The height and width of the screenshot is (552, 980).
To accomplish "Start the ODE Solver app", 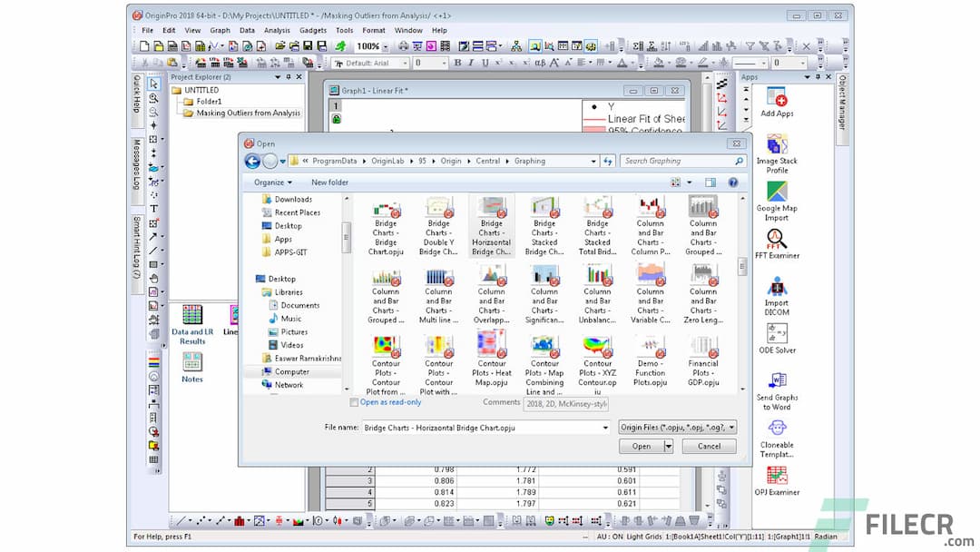I will [777, 334].
